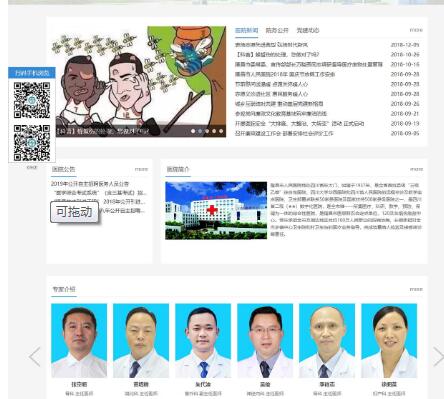
Task: Click the hospital building photo thumbnail
Action: click(x=216, y=211)
